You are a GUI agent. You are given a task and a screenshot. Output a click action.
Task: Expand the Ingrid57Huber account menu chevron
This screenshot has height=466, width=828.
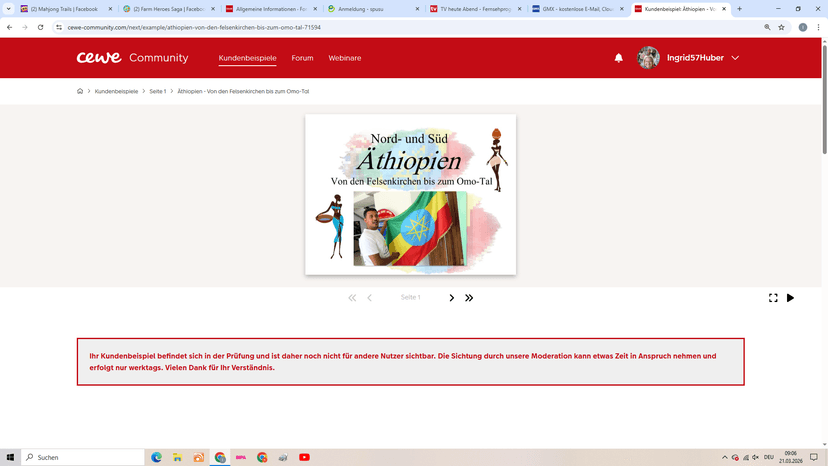pos(735,58)
